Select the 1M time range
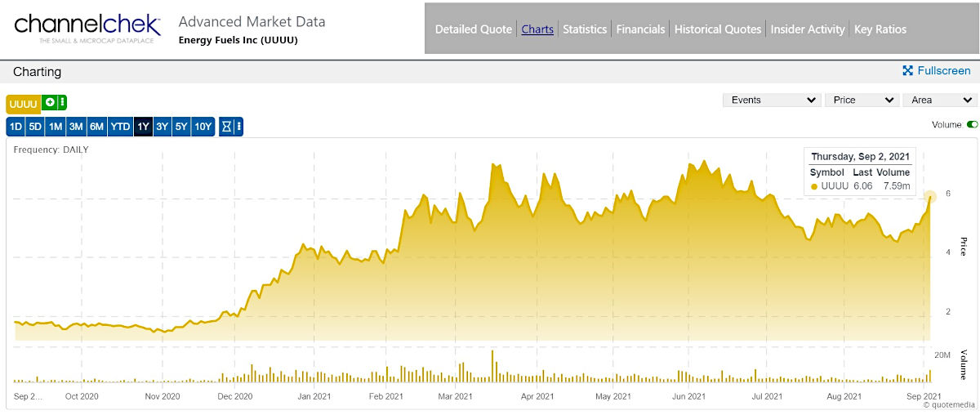Screen dimensions: 980x415 (56, 127)
